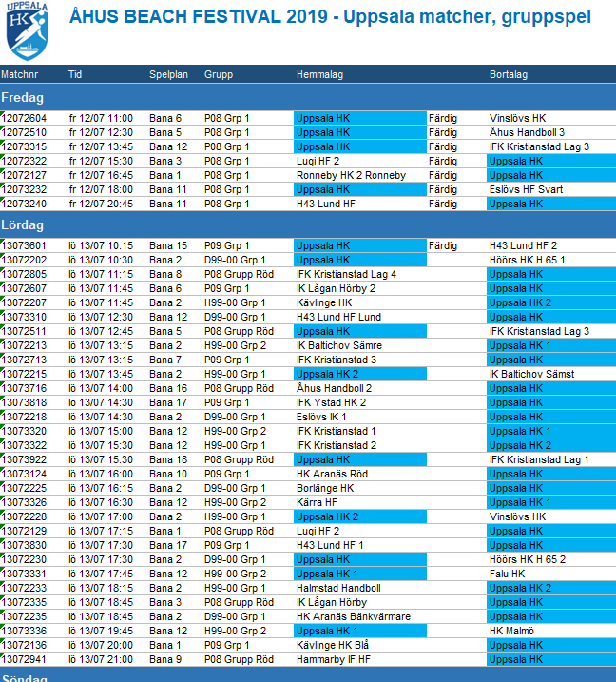
Task: Select the Åhus Handboll 3 away team cell
Action: [527, 132]
